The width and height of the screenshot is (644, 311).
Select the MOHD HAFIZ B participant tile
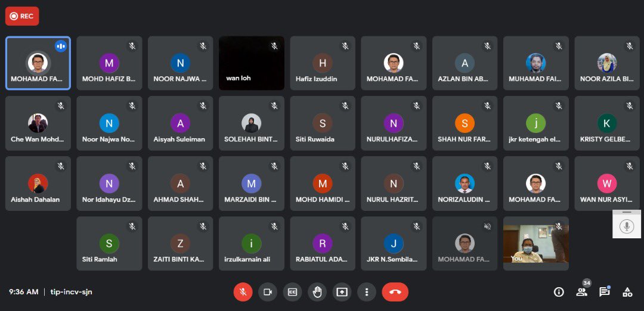point(109,63)
